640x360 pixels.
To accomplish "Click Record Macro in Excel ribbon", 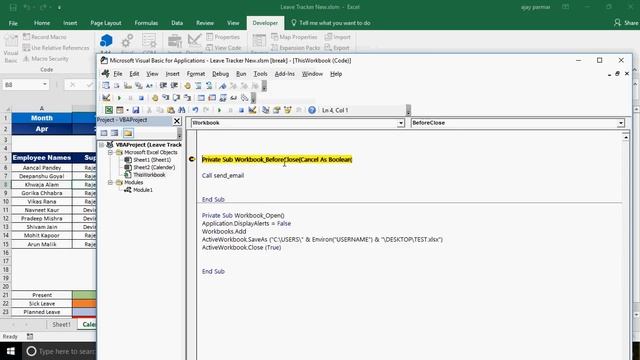I will click(x=44, y=37).
